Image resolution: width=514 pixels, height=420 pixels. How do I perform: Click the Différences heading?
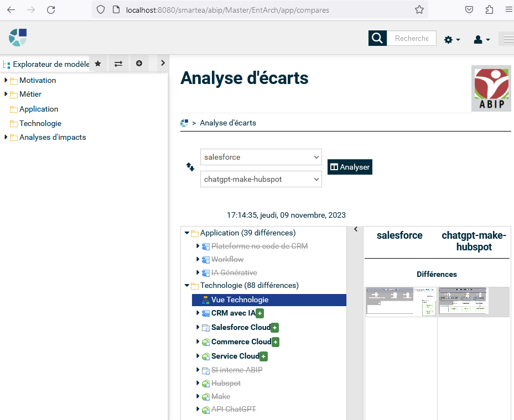click(437, 274)
